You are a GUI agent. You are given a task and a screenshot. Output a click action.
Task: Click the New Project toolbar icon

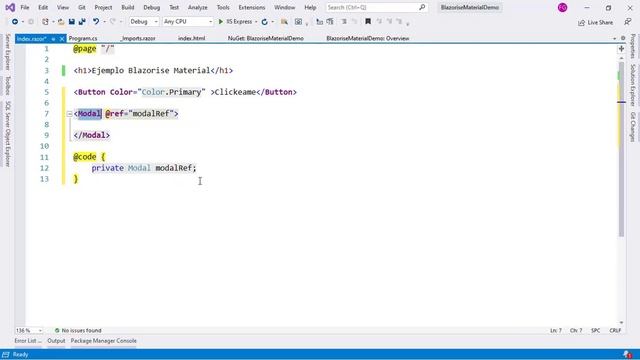[45, 22]
